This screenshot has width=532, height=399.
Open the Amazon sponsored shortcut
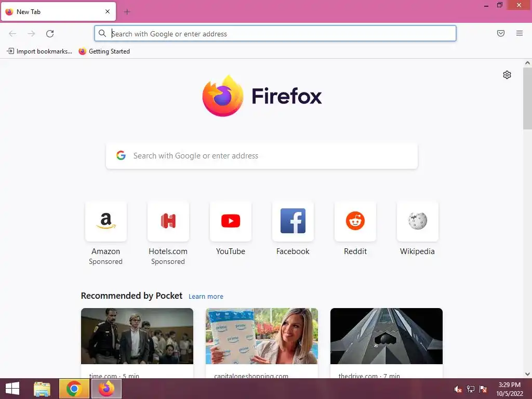coord(106,221)
